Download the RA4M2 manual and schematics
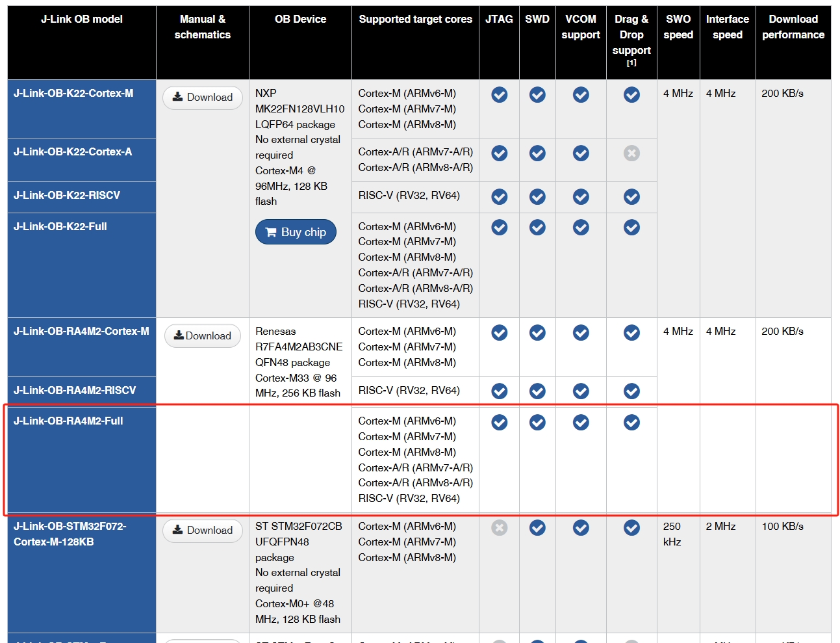 (203, 335)
